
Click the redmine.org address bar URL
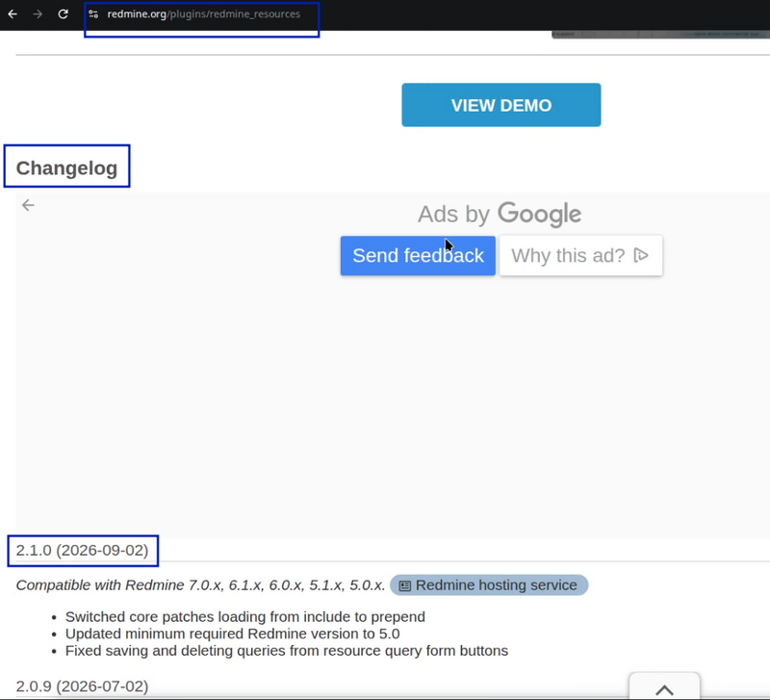pyautogui.click(x=203, y=14)
